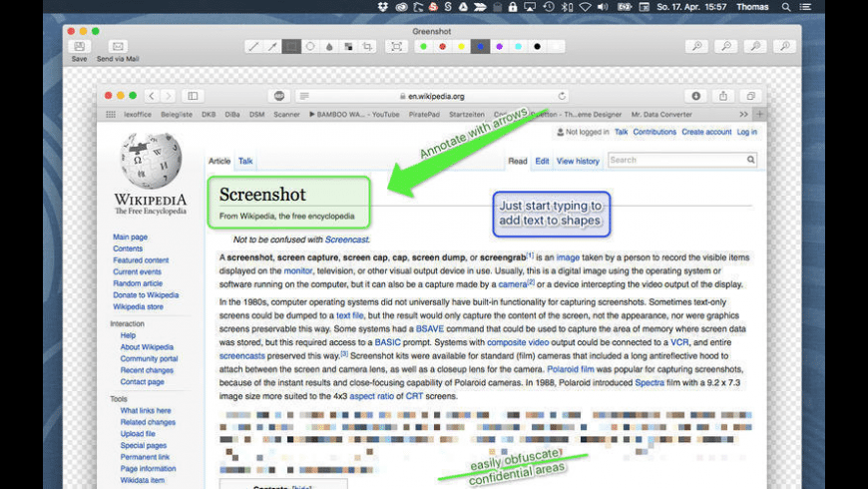Image resolution: width=868 pixels, height=489 pixels.
Task: Click Safari share icon in capture
Action: [x=723, y=96]
